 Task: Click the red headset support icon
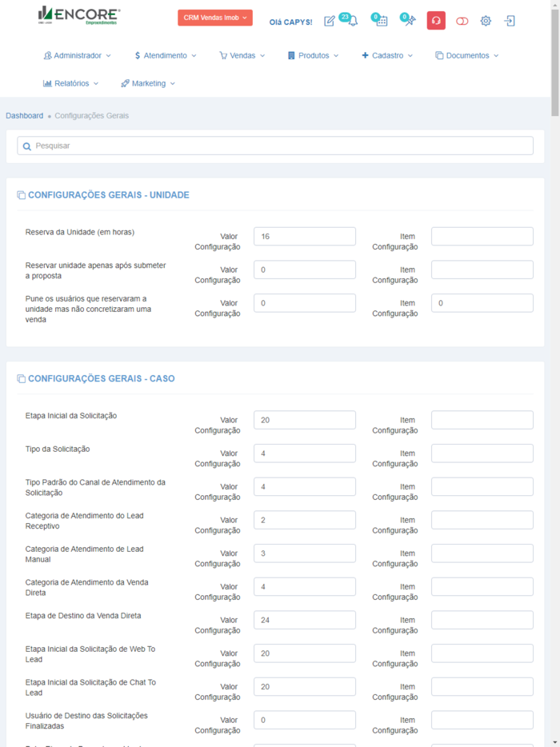[436, 21]
